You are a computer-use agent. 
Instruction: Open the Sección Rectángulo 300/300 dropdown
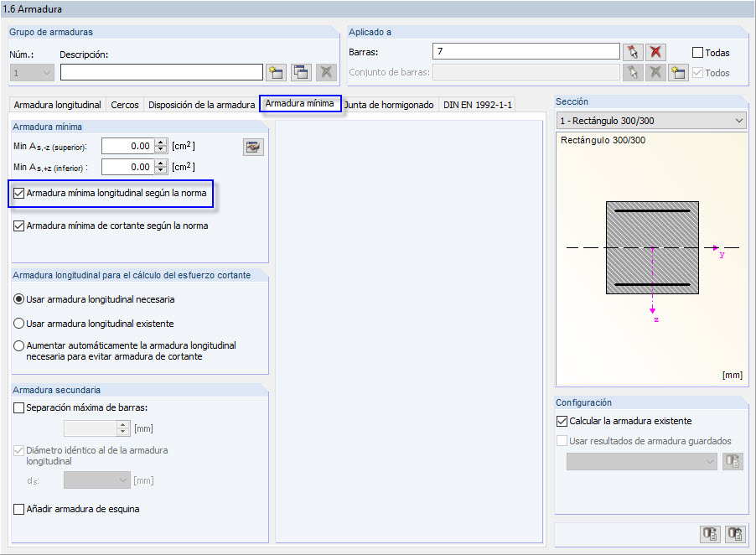tap(651, 121)
